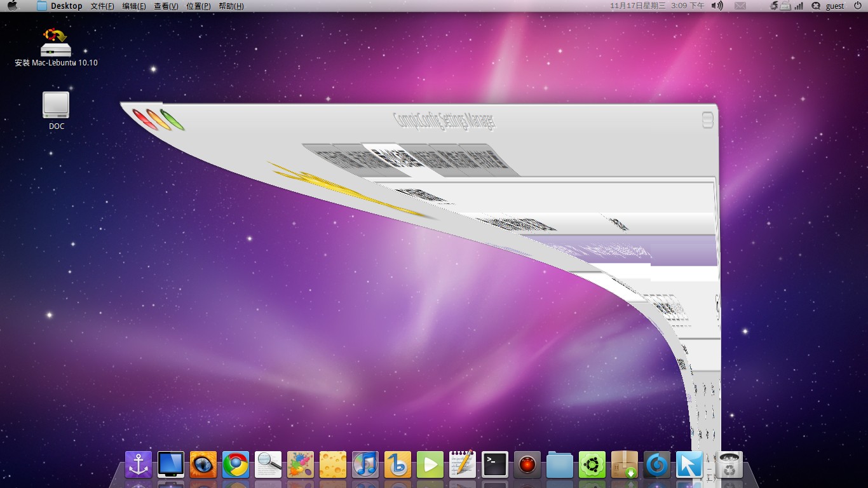Screen dimensions: 868x488
Task: Open the notepad with pencil text editor
Action: point(463,465)
